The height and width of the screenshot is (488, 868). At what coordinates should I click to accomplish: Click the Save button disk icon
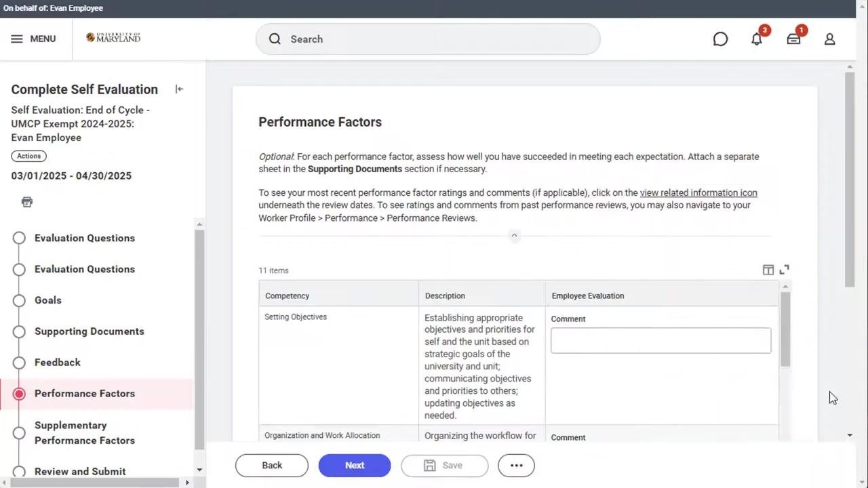coord(429,466)
